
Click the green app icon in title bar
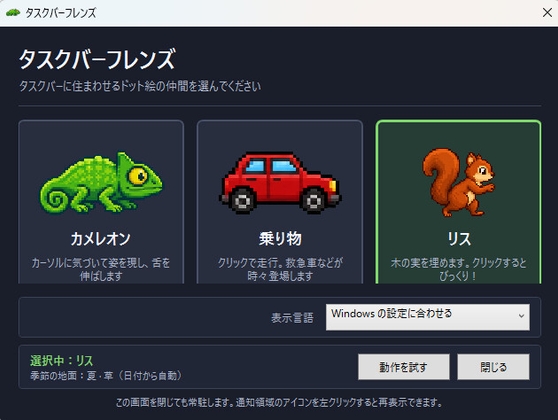(x=13, y=13)
